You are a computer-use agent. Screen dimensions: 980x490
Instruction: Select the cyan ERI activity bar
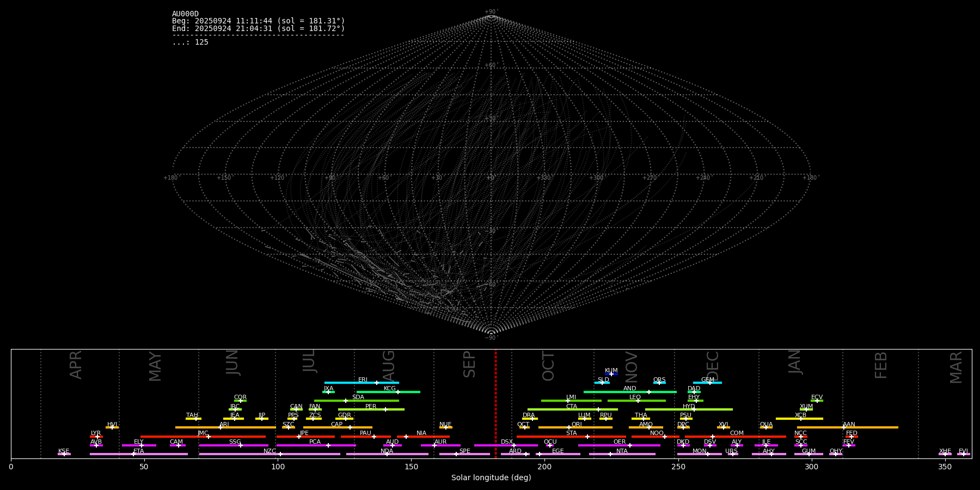coord(362,383)
